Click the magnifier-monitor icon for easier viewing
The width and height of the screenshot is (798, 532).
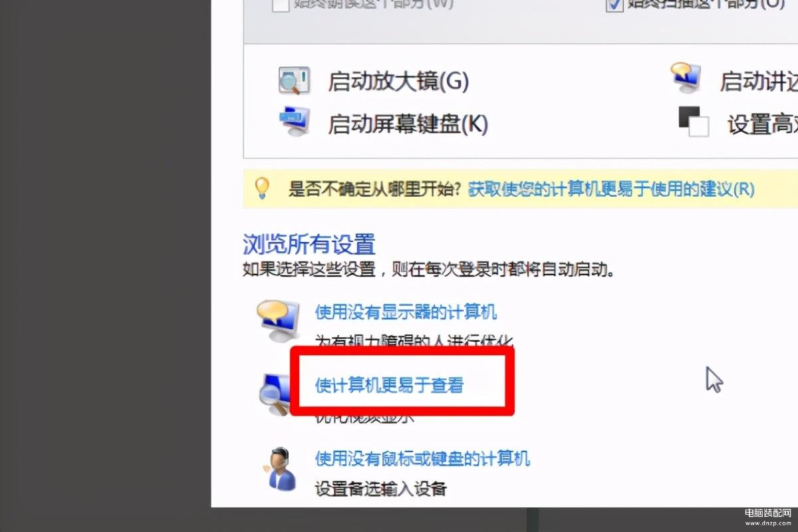(x=274, y=394)
